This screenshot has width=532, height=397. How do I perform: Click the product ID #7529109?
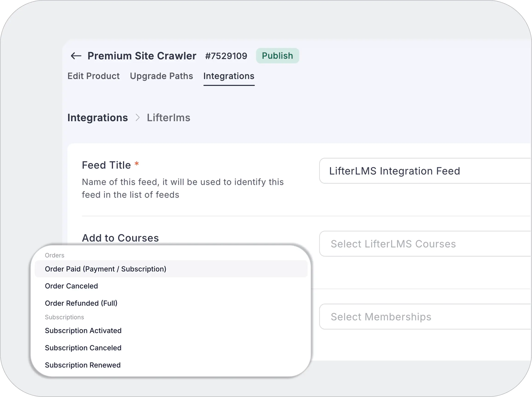pos(226,56)
